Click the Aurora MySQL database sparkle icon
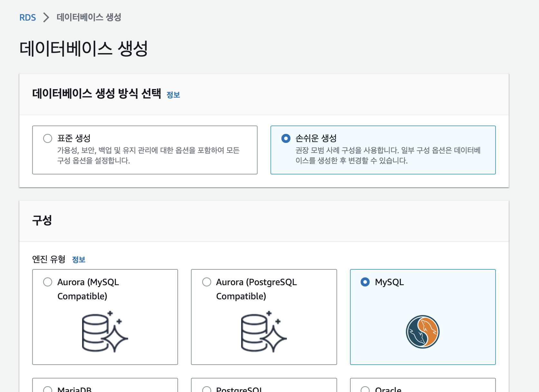The image size is (539, 392). (x=105, y=331)
